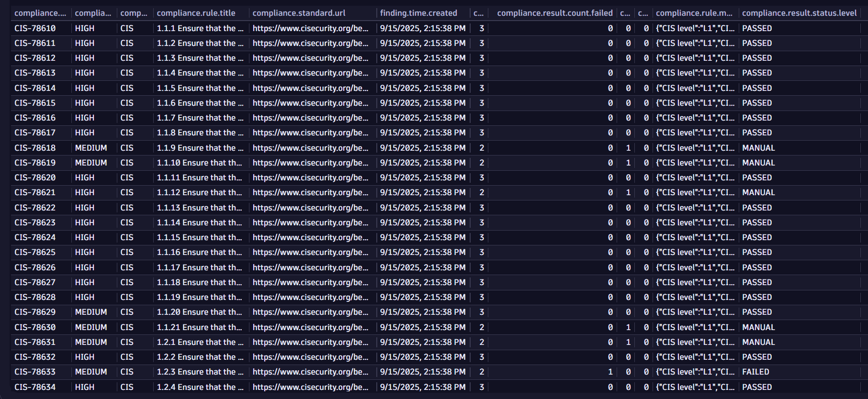This screenshot has height=399, width=868.
Task: Select the rule title cell starting with 1.1.12
Action: tap(200, 192)
